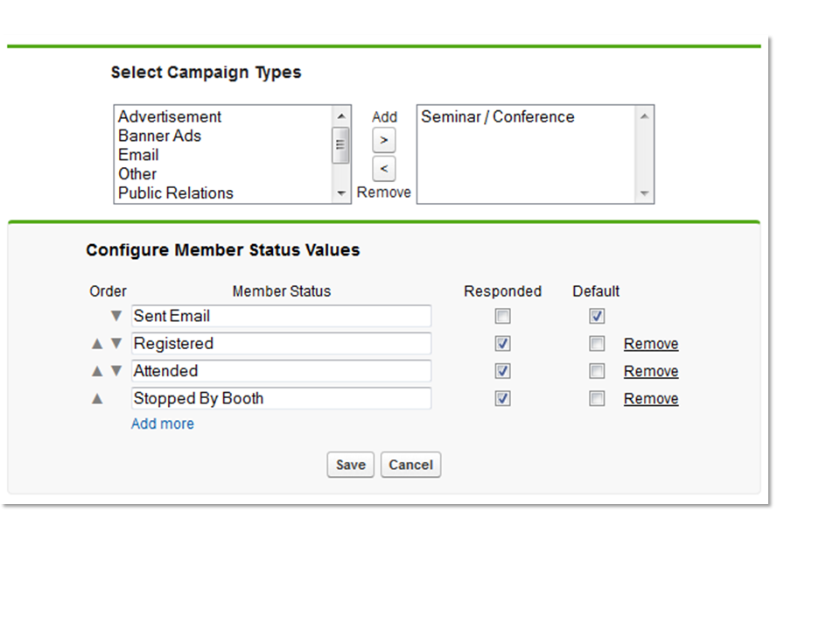Viewport: 840px width, 630px height.
Task: Click the Add right-arrow button
Action: (384, 140)
